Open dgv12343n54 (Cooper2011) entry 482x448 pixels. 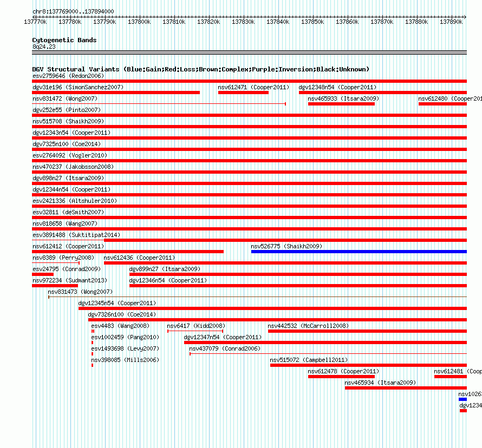click(x=71, y=133)
